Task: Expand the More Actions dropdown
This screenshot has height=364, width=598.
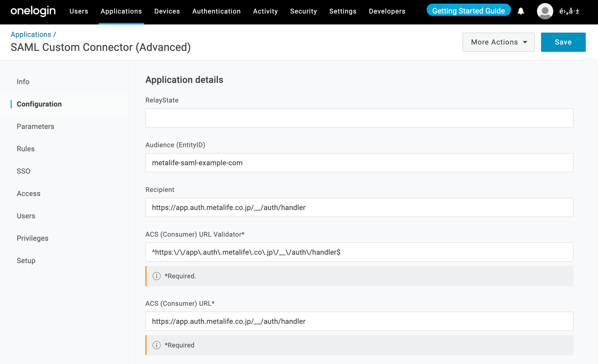Action: coord(498,42)
